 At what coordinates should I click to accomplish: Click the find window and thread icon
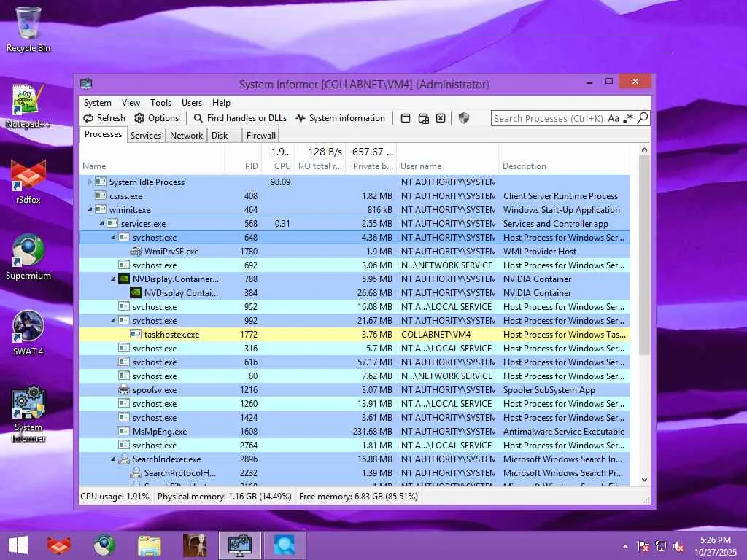[x=423, y=118]
